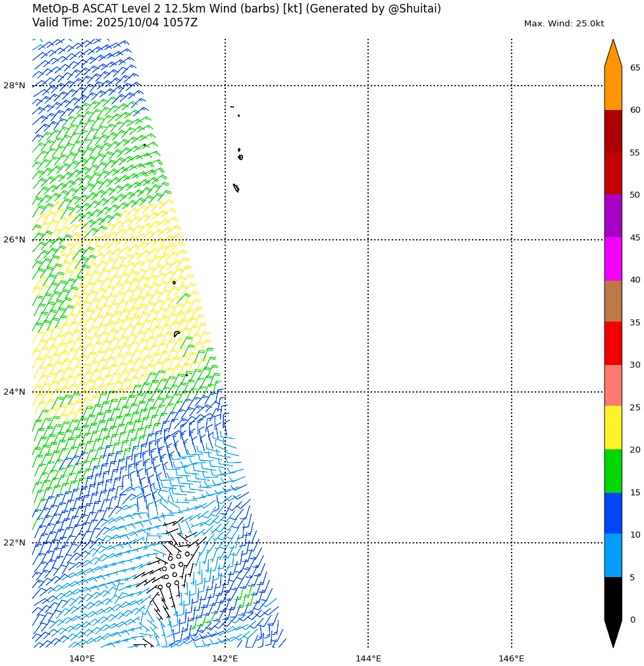
Task: Click the magenta 40-45 kt colorbar band
Action: click(x=613, y=259)
